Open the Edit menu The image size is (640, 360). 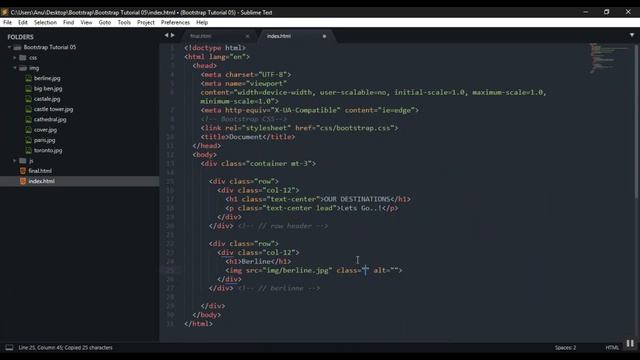(23, 22)
